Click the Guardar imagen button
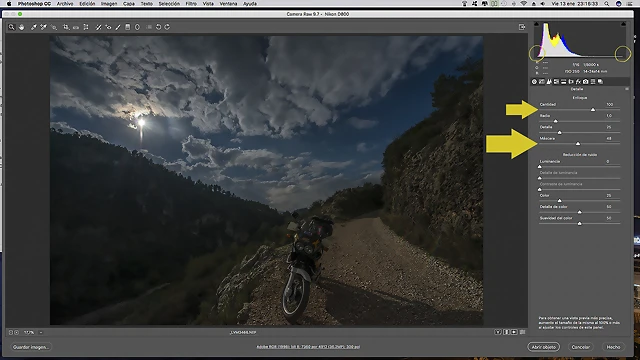This screenshot has height=360, width=640. [x=31, y=347]
